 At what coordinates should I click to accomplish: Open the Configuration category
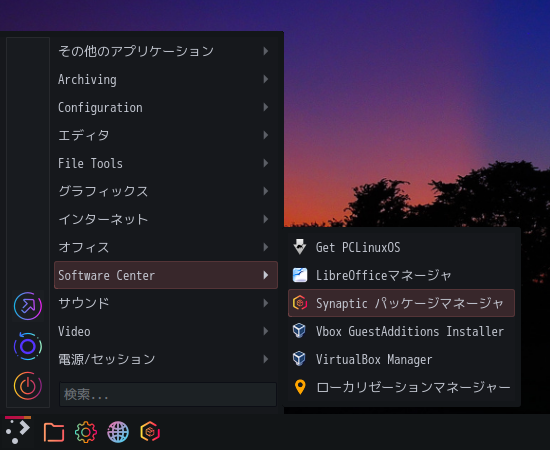[166, 107]
